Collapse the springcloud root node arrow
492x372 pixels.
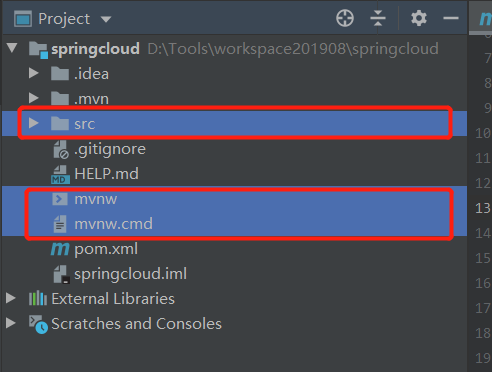(x=12, y=48)
